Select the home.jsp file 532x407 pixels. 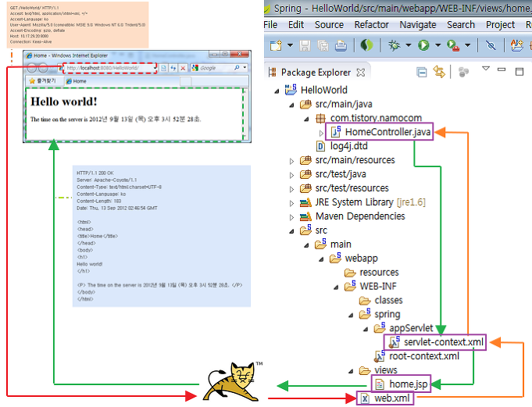(408, 384)
